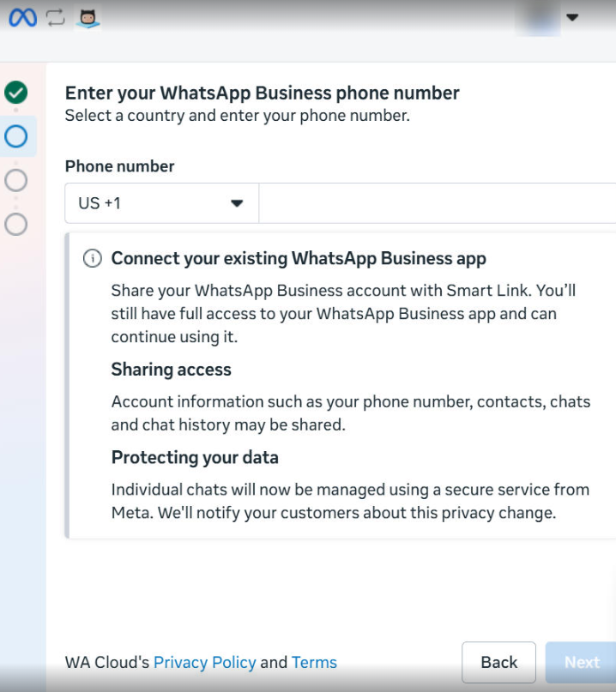Click the Meta logo icon

coord(22,18)
